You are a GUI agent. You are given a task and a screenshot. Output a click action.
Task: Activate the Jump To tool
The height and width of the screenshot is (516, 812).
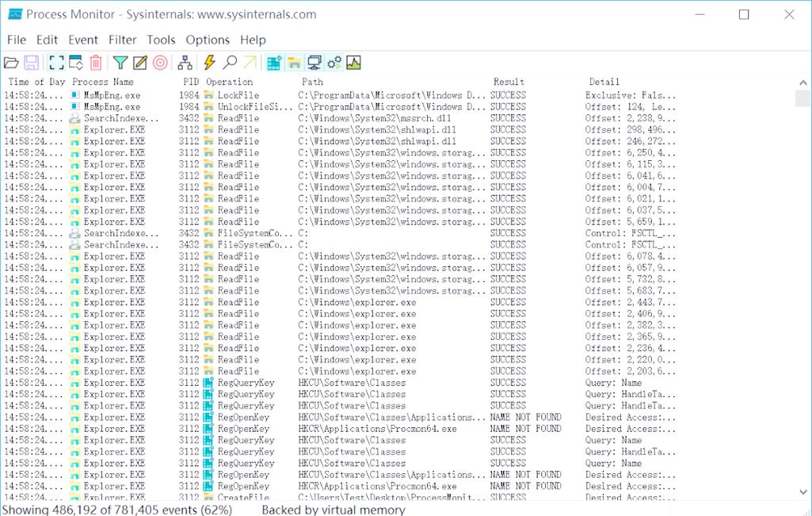(x=248, y=62)
